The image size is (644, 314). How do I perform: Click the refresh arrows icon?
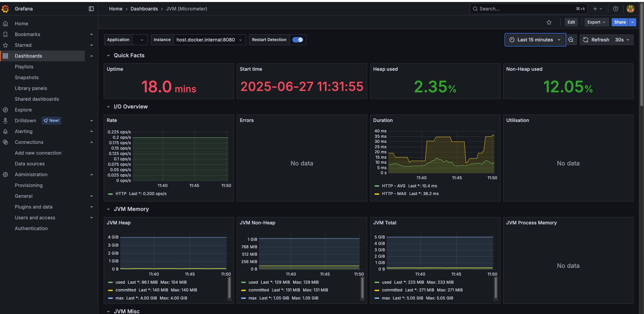586,40
